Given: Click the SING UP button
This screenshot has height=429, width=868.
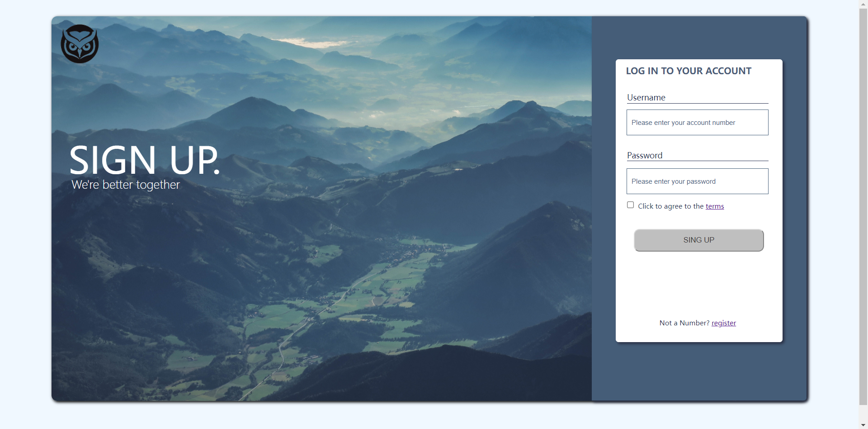Looking at the screenshot, I should pyautogui.click(x=698, y=240).
